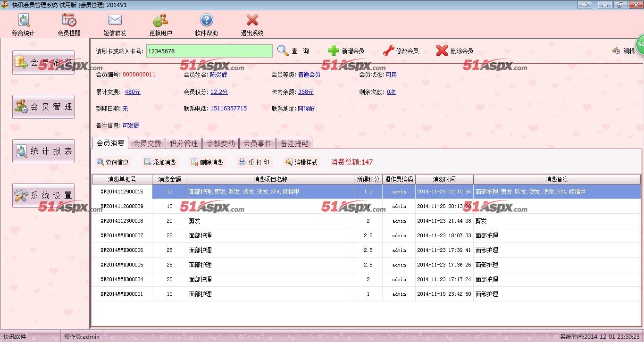Viewport: 644px width, 342px height.
Task: Click the 查询 magnifier search button
Action: [293, 51]
